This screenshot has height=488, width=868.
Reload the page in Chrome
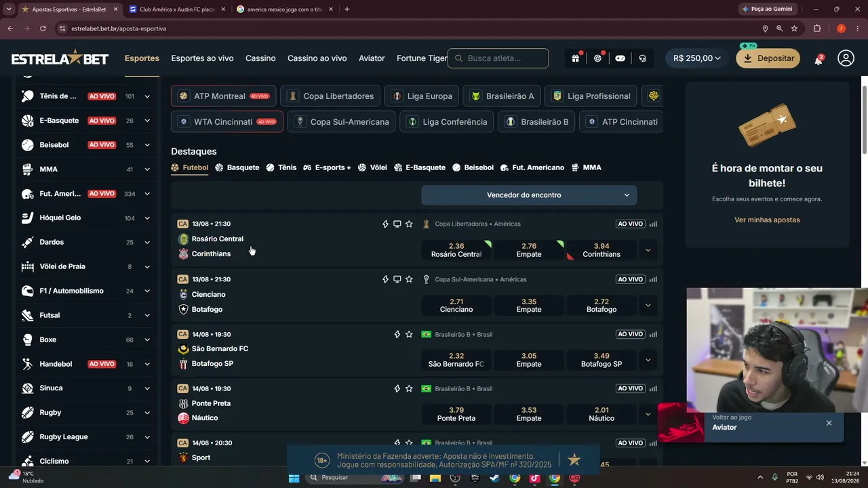pyautogui.click(x=43, y=28)
